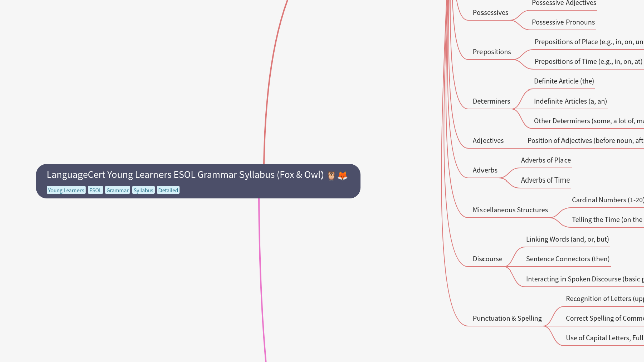Select the Recognition of Letters node

pos(605,299)
